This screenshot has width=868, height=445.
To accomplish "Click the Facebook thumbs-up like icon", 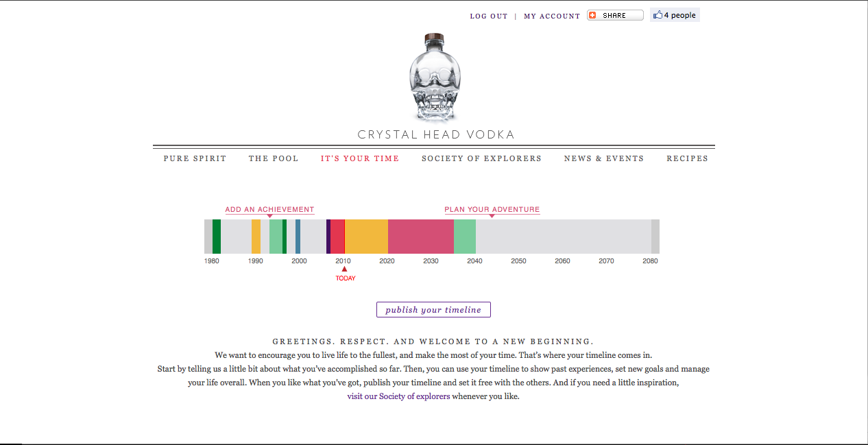I will (658, 15).
